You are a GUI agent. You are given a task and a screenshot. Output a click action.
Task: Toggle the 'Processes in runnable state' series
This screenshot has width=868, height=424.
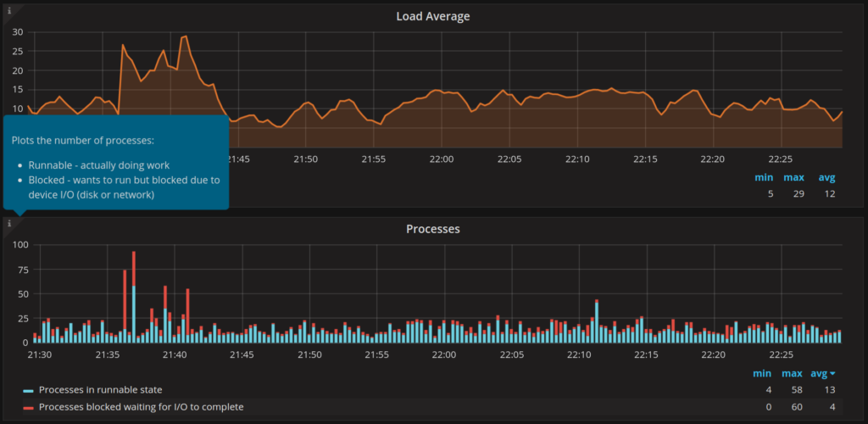(100, 390)
